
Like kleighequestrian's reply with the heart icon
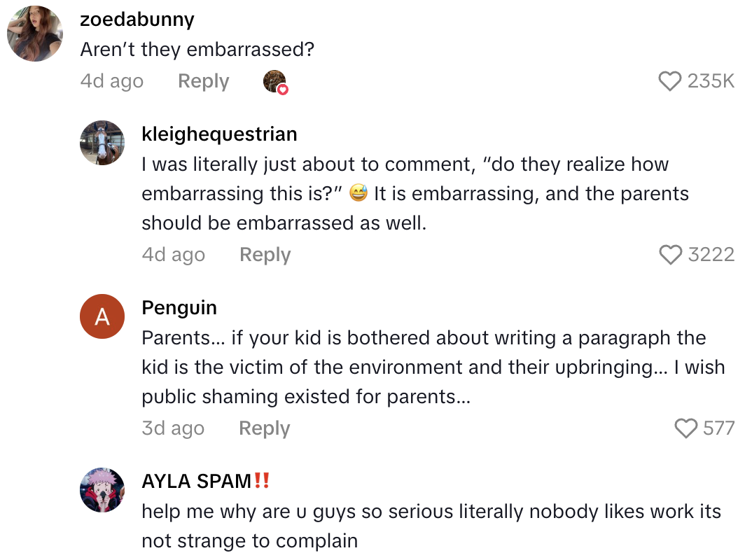(x=671, y=255)
